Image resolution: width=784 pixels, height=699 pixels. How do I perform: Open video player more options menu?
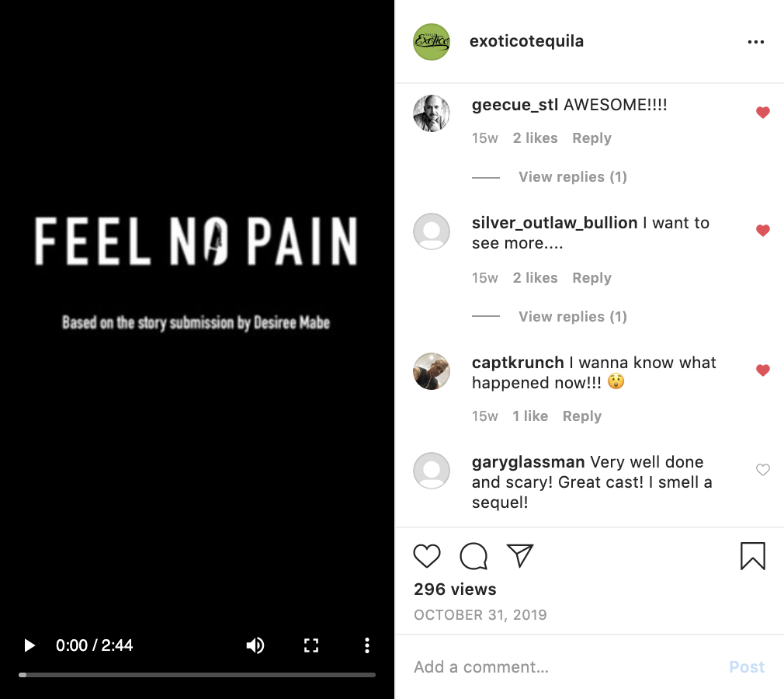tap(366, 645)
